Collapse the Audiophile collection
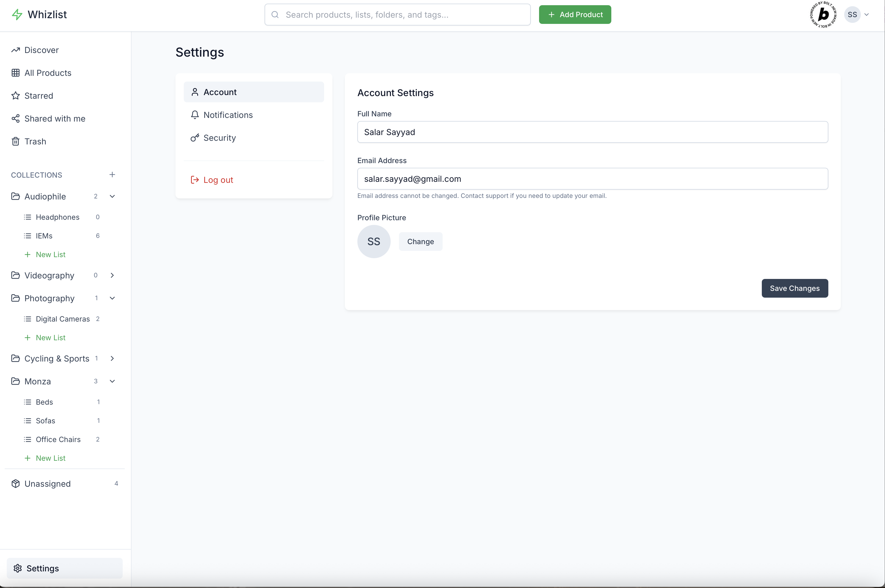Screen dimensions: 885x588 pos(112,197)
